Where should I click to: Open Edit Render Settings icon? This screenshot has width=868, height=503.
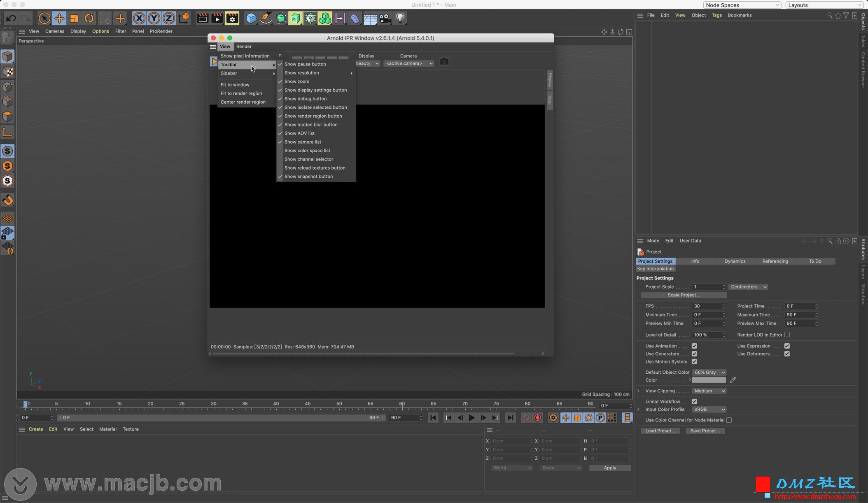pos(232,18)
